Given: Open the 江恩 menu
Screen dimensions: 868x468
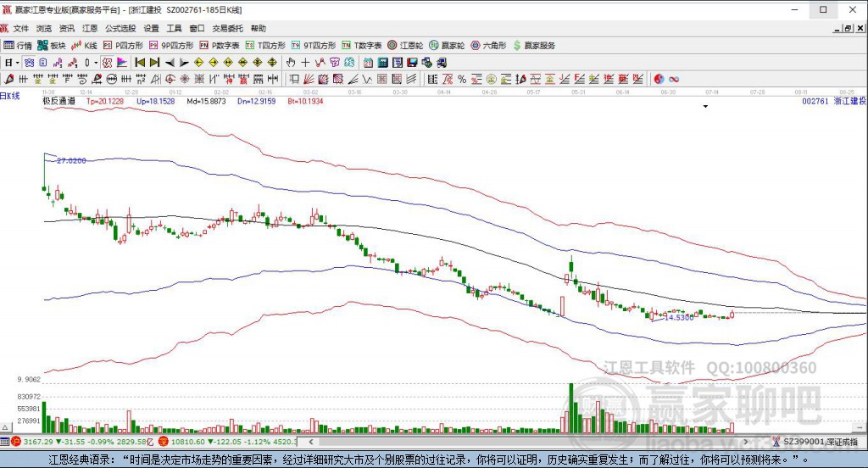Looking at the screenshot, I should coord(90,28).
